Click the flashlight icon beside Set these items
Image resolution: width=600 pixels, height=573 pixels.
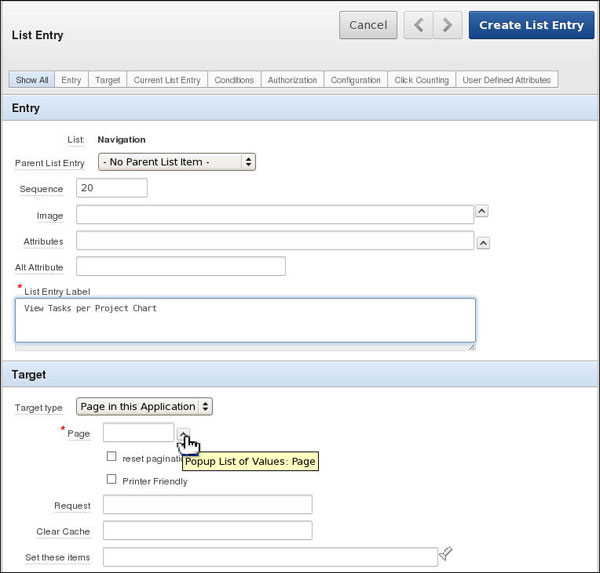pos(446,553)
